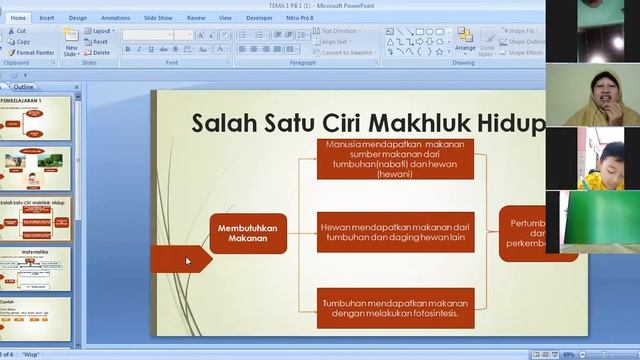Justify text in Paragraph group

pyautogui.click(x=278, y=49)
